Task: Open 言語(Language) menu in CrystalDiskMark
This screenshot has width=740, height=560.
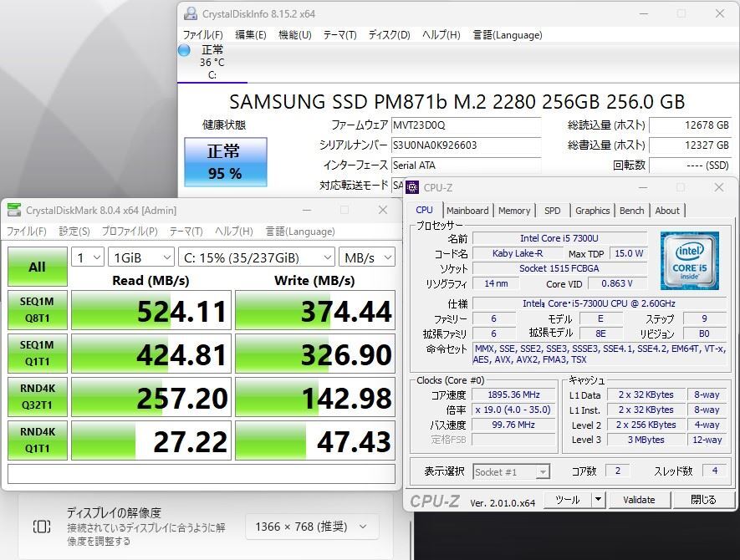Action: [300, 232]
